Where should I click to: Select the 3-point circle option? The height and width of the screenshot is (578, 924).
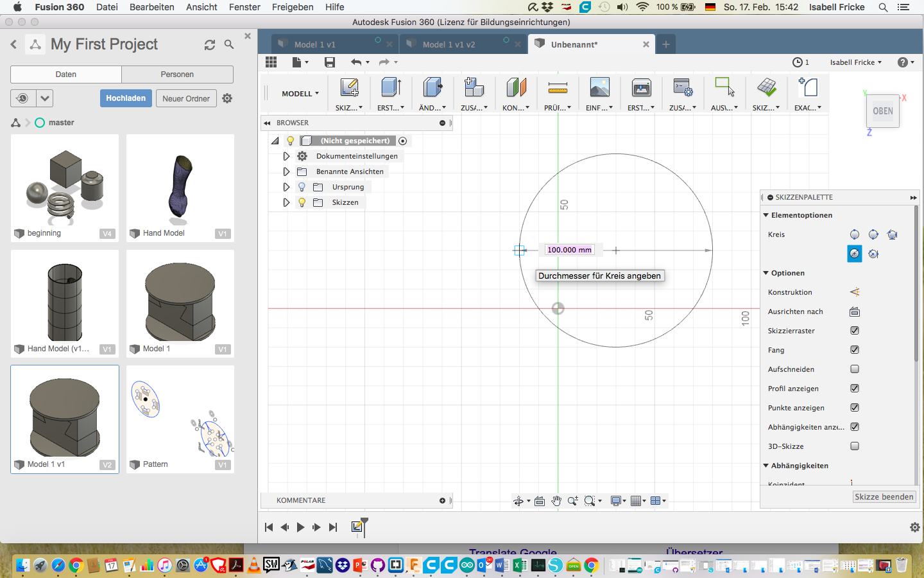892,234
